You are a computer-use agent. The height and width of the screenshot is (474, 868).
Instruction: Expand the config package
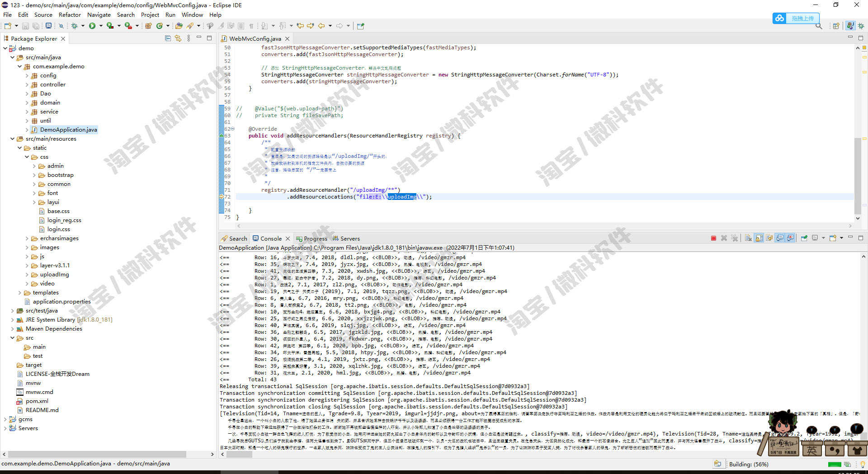click(27, 76)
